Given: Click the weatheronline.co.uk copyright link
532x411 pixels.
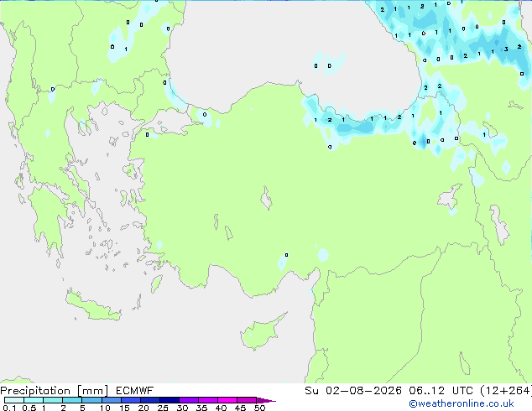Looking at the screenshot, I should point(462,403).
